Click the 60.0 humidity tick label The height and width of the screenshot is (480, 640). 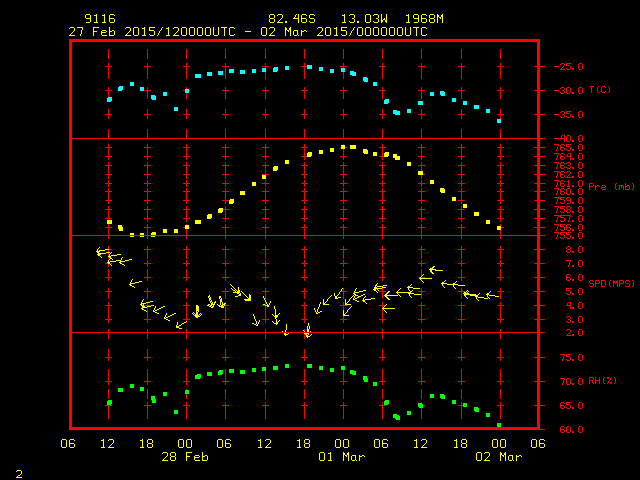click(x=571, y=429)
